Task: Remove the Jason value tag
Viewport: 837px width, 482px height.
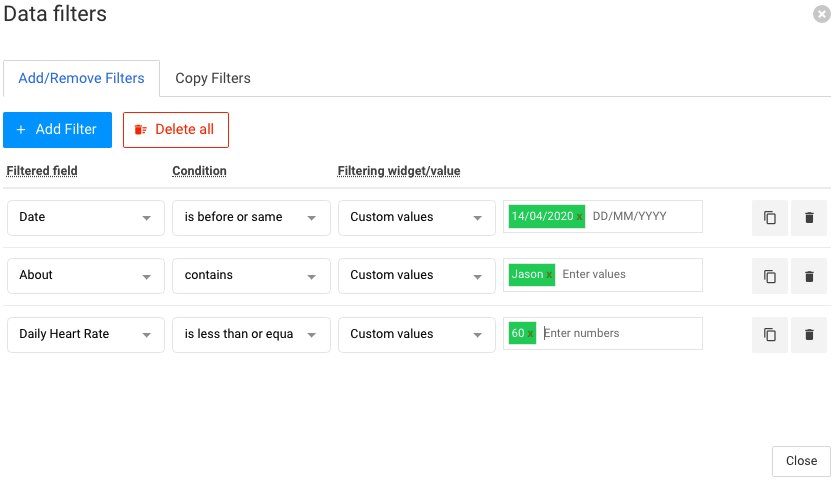Action: [x=549, y=275]
